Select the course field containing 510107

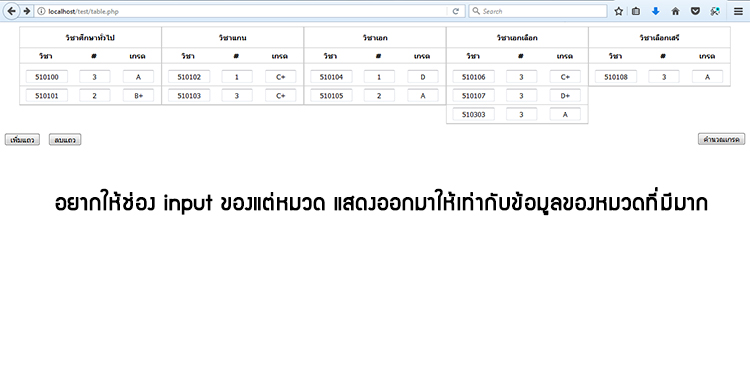coord(474,96)
